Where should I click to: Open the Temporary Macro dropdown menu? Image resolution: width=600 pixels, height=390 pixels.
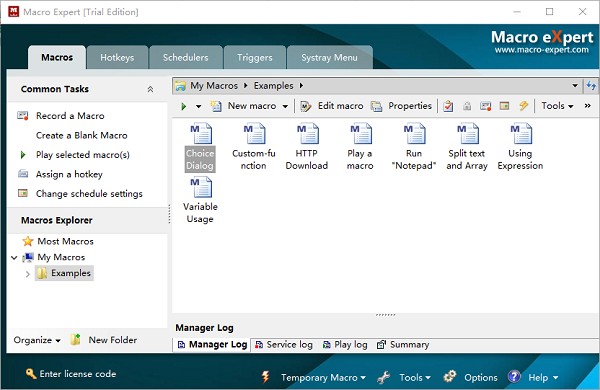click(319, 377)
